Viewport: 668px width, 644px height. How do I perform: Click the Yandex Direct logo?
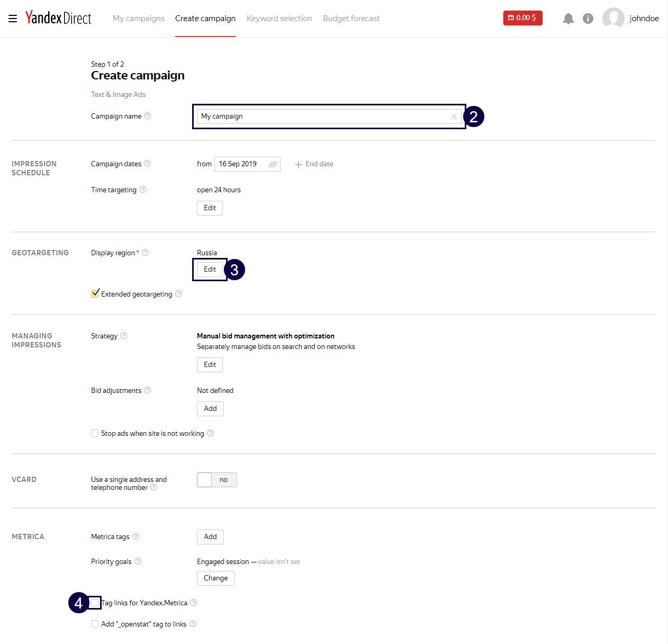58,17
